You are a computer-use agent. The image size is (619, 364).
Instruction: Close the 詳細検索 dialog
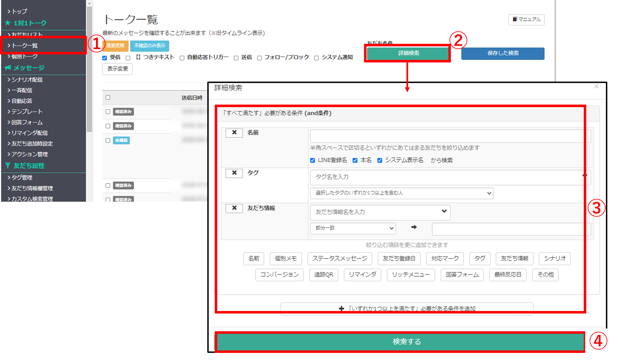coord(596,87)
